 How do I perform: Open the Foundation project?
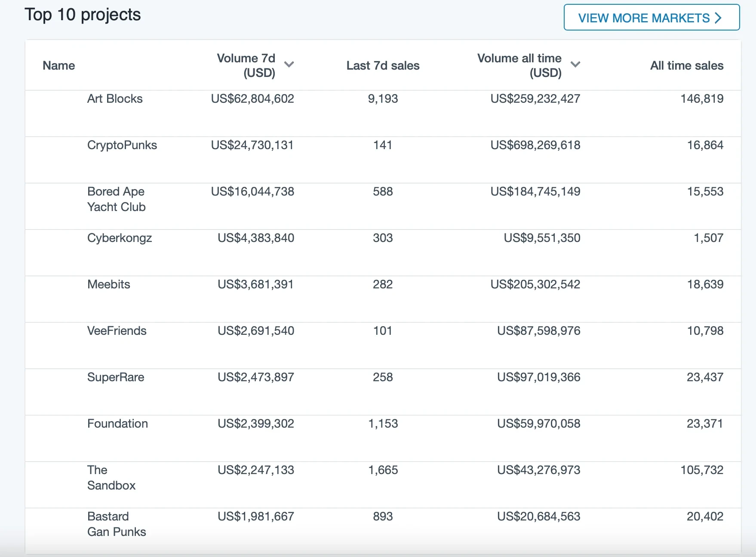click(x=117, y=424)
